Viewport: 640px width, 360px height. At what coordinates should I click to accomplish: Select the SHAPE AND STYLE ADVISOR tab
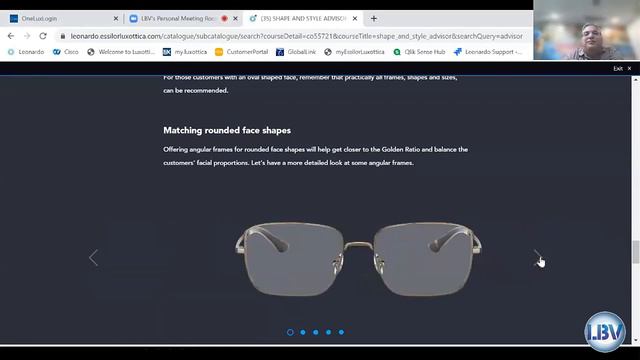pos(302,18)
